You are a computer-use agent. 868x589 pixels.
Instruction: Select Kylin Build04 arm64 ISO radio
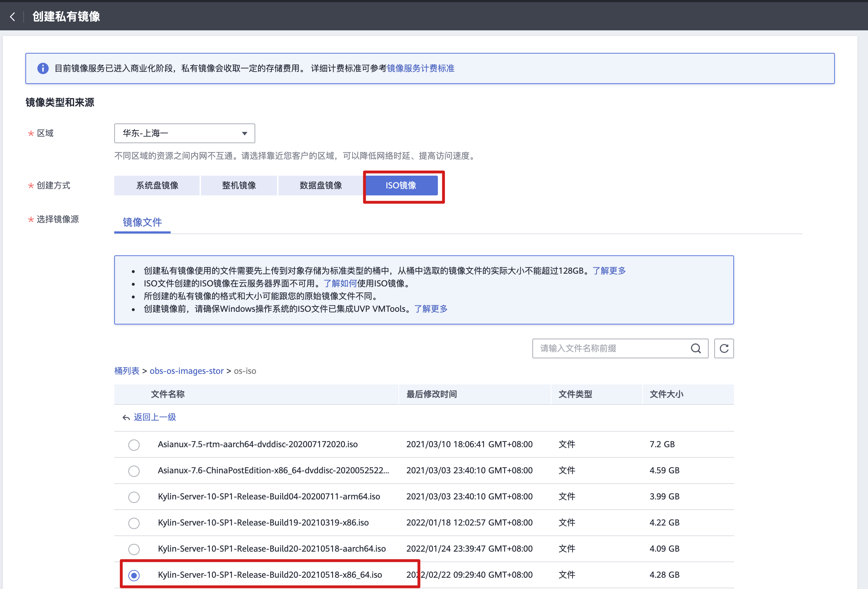tap(134, 497)
